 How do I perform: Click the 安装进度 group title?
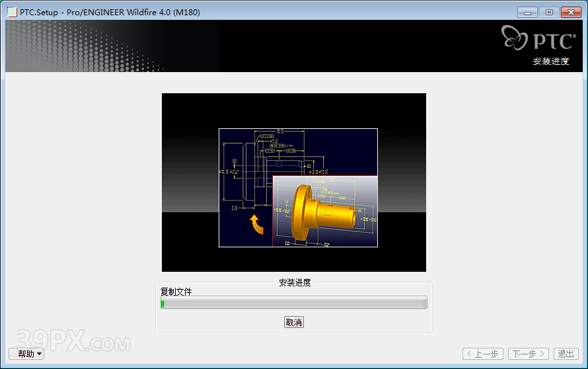tap(295, 282)
